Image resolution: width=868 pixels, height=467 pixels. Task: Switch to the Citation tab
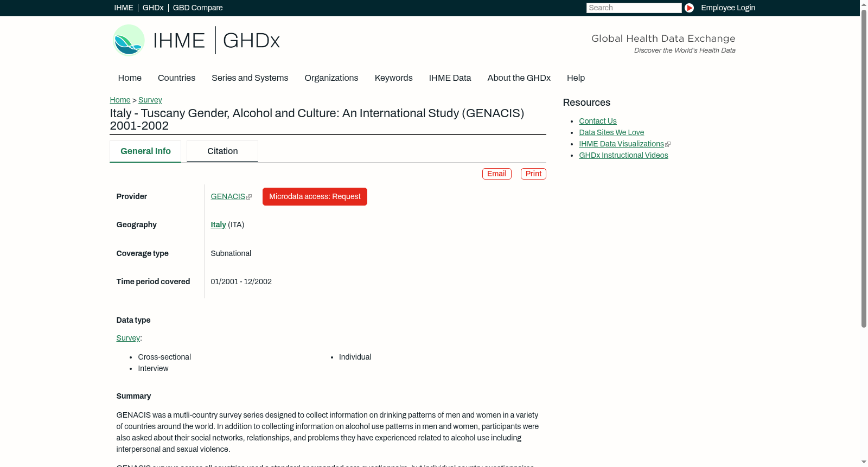[222, 151]
